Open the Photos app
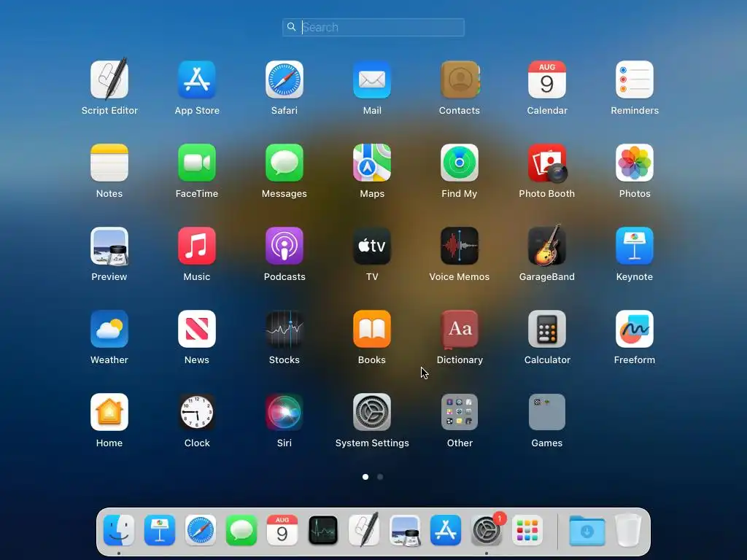The width and height of the screenshot is (747, 560). [x=635, y=163]
